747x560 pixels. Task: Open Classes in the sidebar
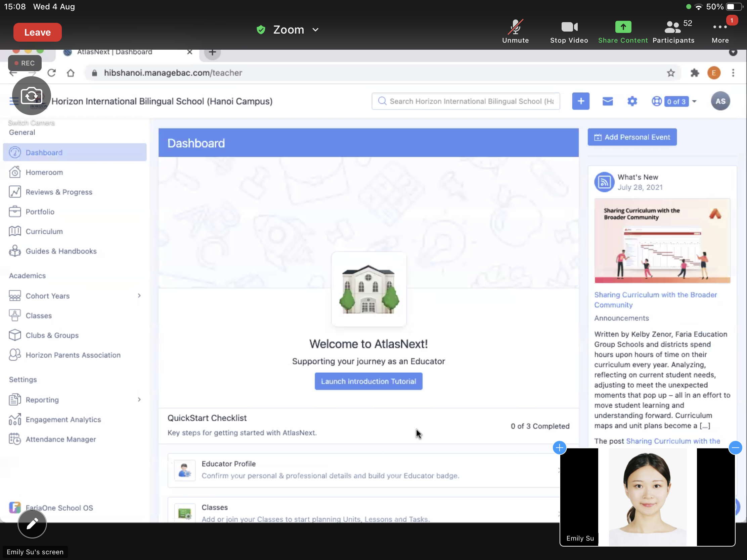(x=75, y=316)
